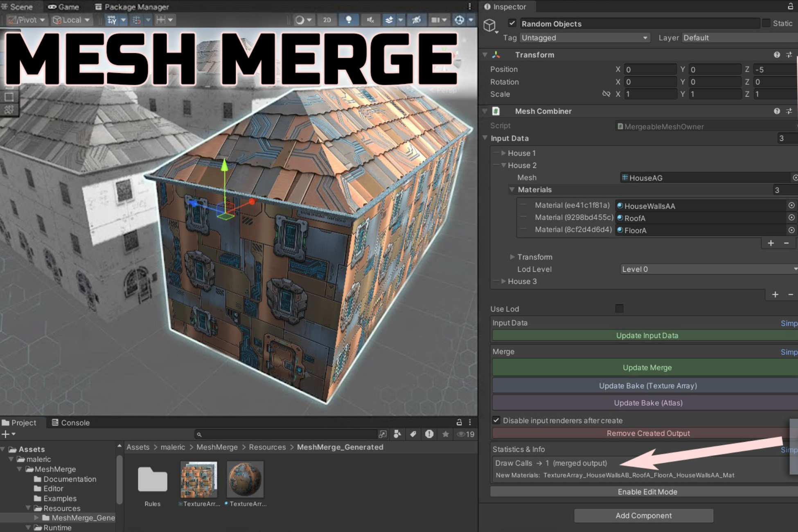Expand the Transform foldout under House 2

pos(512,257)
